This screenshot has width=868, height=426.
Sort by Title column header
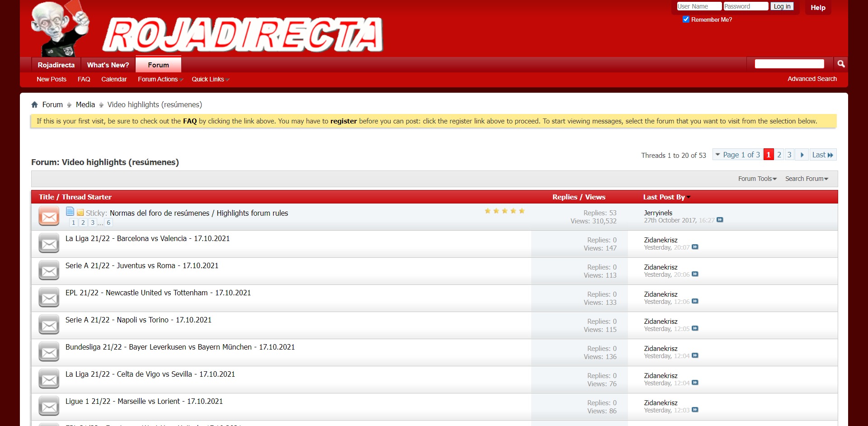click(x=46, y=197)
